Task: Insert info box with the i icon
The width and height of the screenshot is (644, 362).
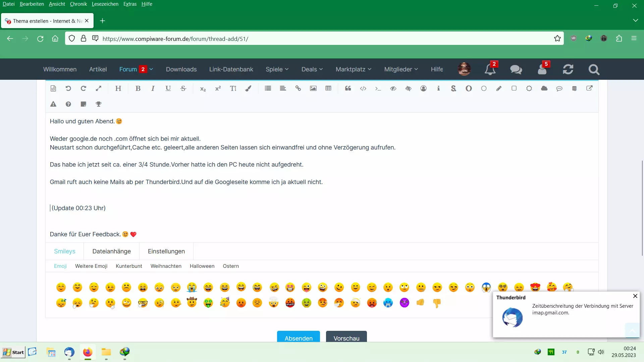Action: click(438, 88)
